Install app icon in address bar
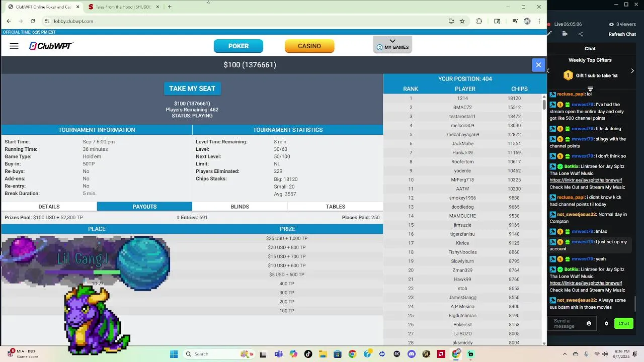644x362 pixels. (451, 21)
